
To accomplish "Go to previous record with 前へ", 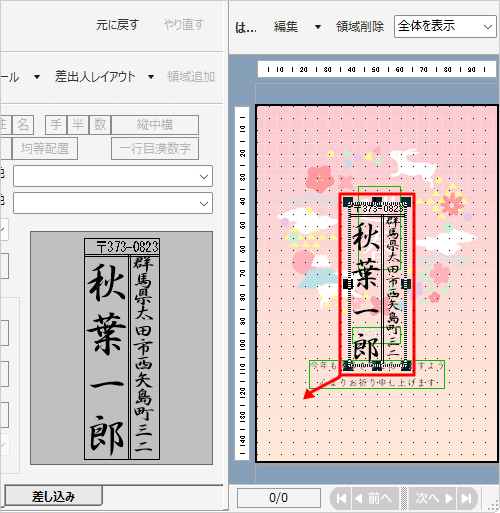I will tap(374, 499).
